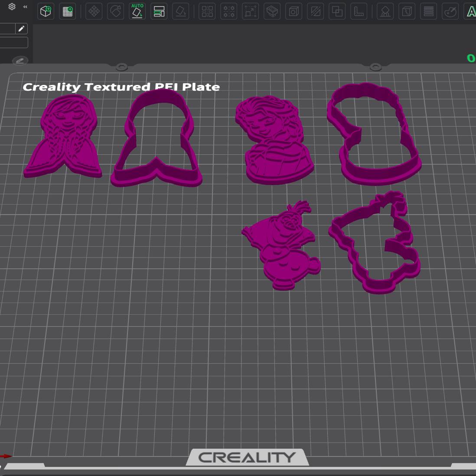Open the Color Painting palette tool
Image resolution: width=476 pixels, height=476 pixels.
(450, 11)
